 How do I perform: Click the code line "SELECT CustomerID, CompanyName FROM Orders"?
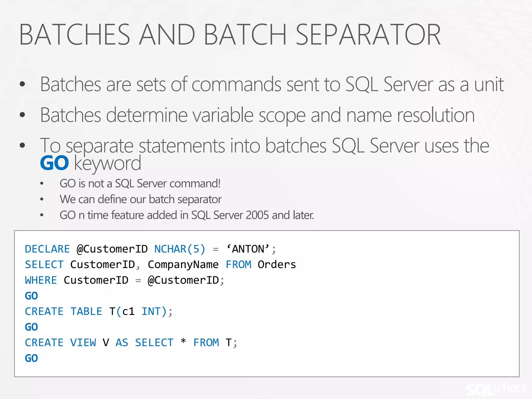pyautogui.click(x=161, y=265)
